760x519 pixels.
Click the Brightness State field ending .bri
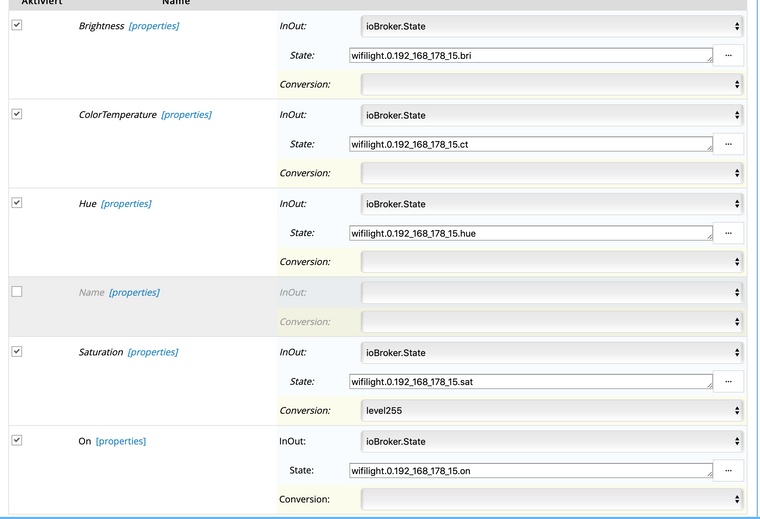[x=531, y=55]
